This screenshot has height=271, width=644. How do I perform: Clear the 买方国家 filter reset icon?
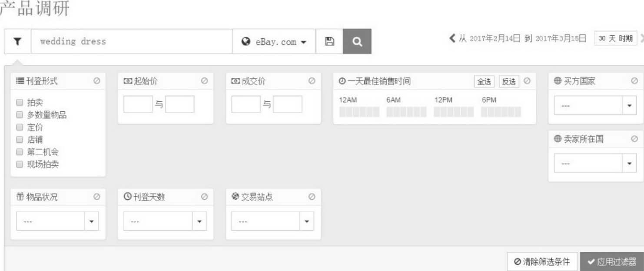(x=634, y=81)
